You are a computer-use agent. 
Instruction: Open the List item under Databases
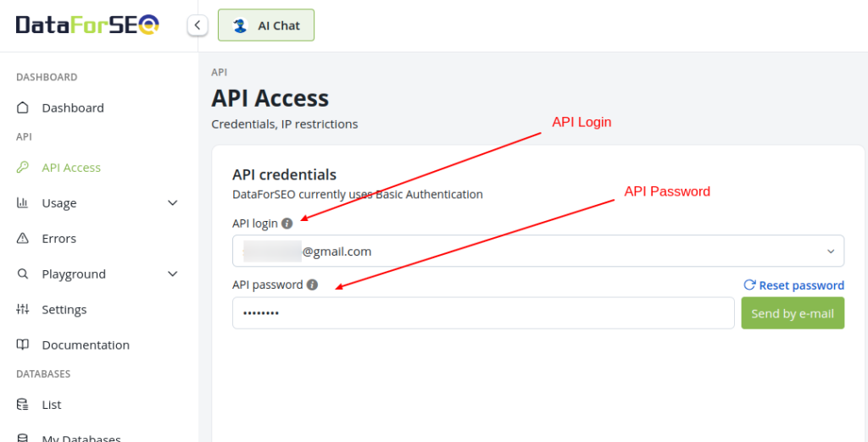pos(52,405)
